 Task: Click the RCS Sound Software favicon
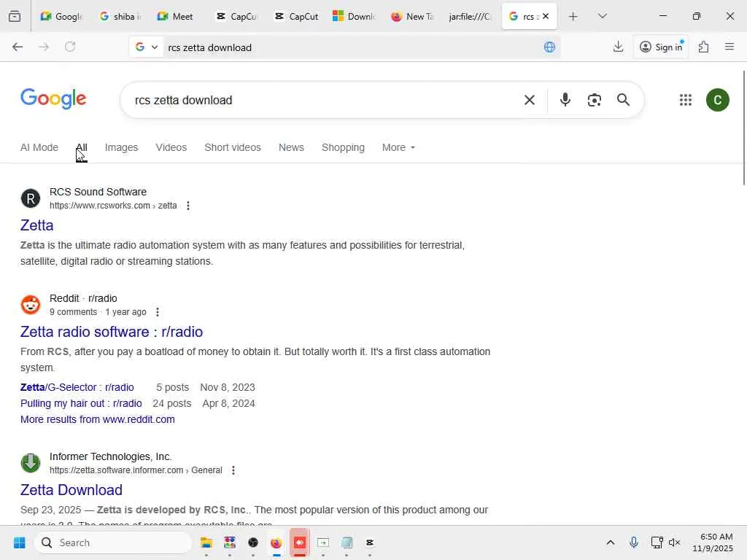[31, 198]
